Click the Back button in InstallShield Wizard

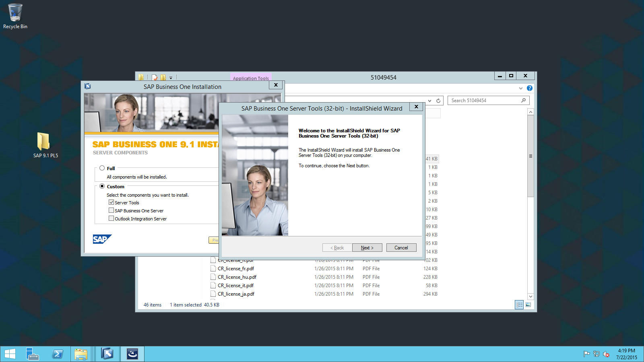pyautogui.click(x=337, y=248)
